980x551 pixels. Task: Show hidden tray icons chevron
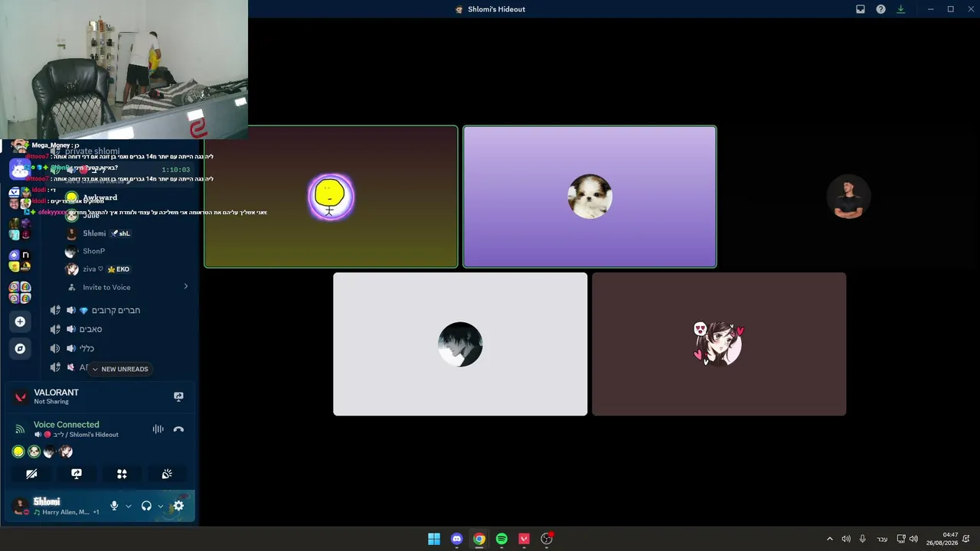tap(829, 539)
